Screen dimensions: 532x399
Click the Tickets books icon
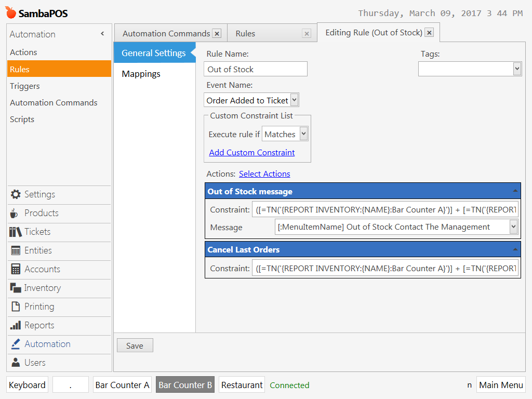16,232
